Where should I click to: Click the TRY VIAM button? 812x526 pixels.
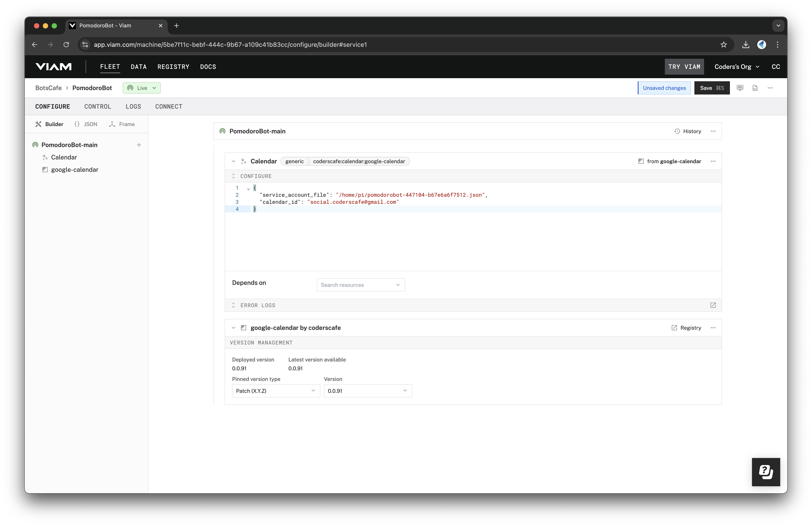coord(684,66)
